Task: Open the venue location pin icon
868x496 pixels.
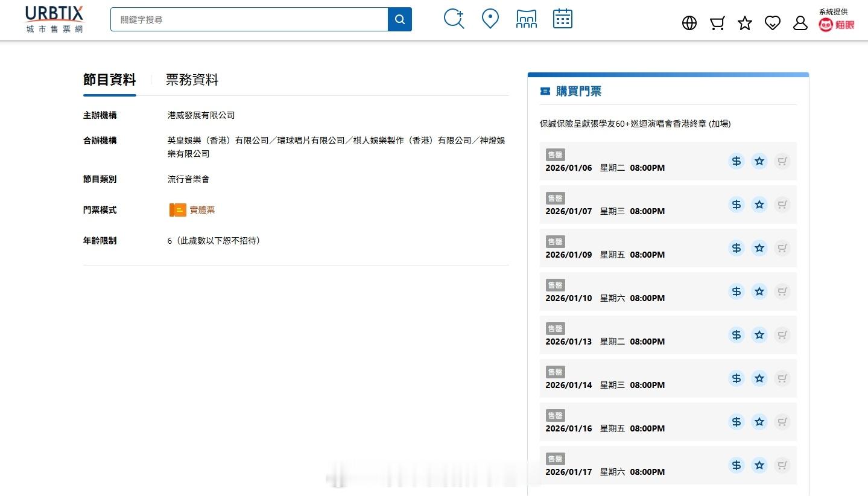Action: 490,19
